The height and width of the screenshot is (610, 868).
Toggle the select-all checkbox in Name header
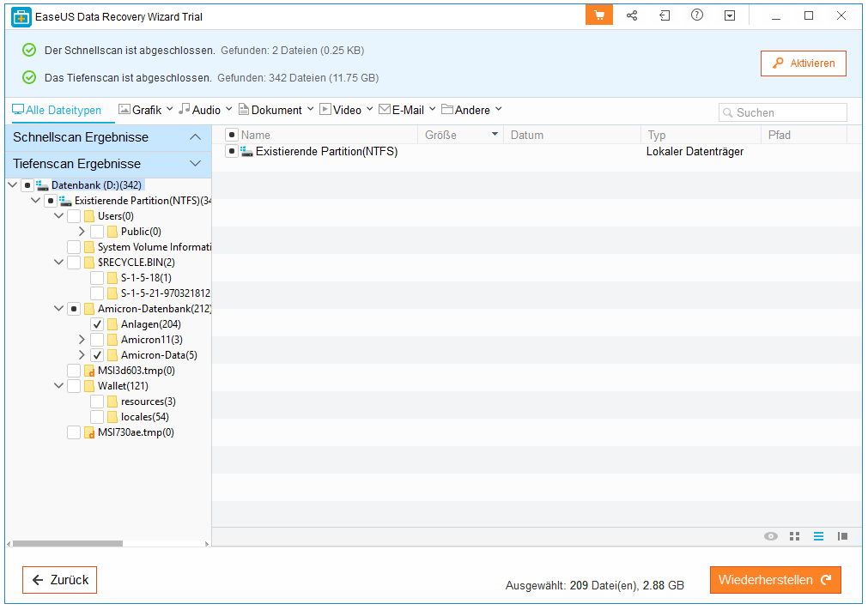(232, 135)
